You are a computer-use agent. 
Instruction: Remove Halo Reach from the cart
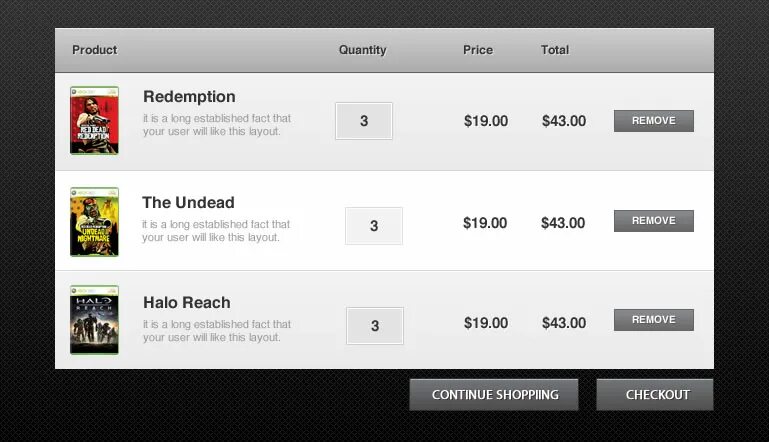[653, 320]
